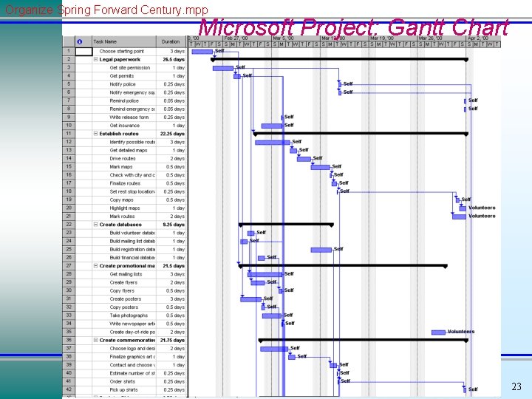Select the 'Choose starting point' task name
Image resolution: width=532 pixels, height=399 pixels.
click(121, 51)
